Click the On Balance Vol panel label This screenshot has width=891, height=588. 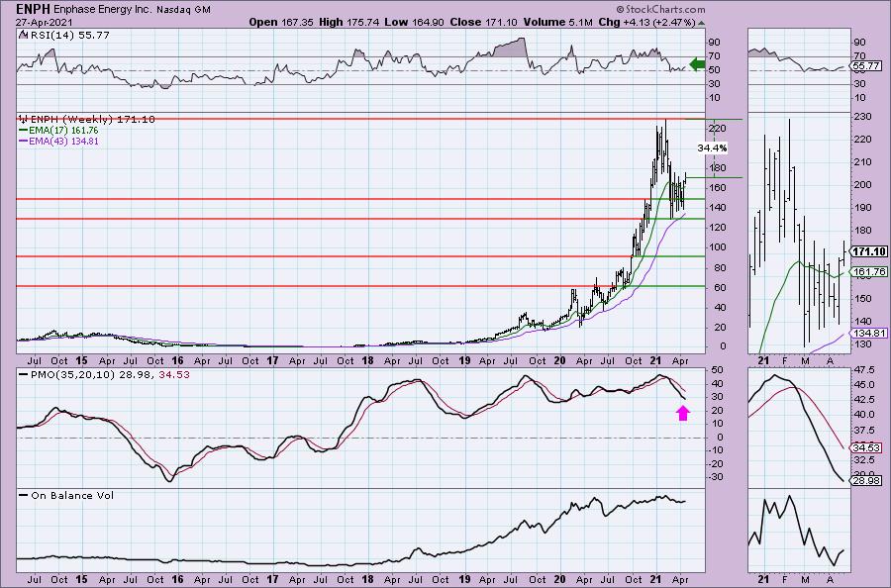72,495
